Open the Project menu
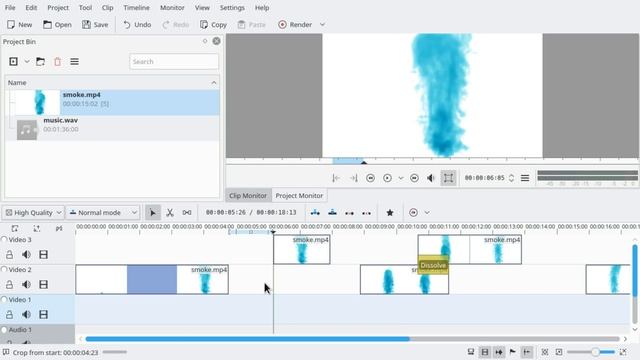640x360 pixels. click(x=58, y=8)
